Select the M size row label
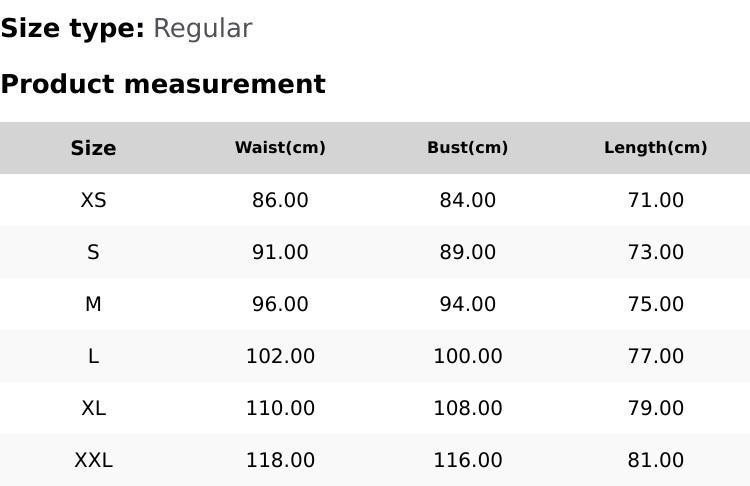 pos(93,304)
